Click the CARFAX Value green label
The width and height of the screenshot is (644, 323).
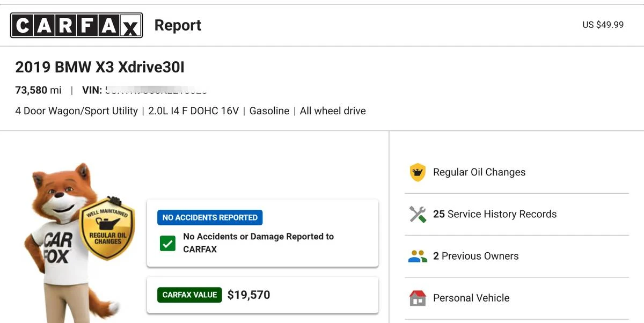(189, 295)
